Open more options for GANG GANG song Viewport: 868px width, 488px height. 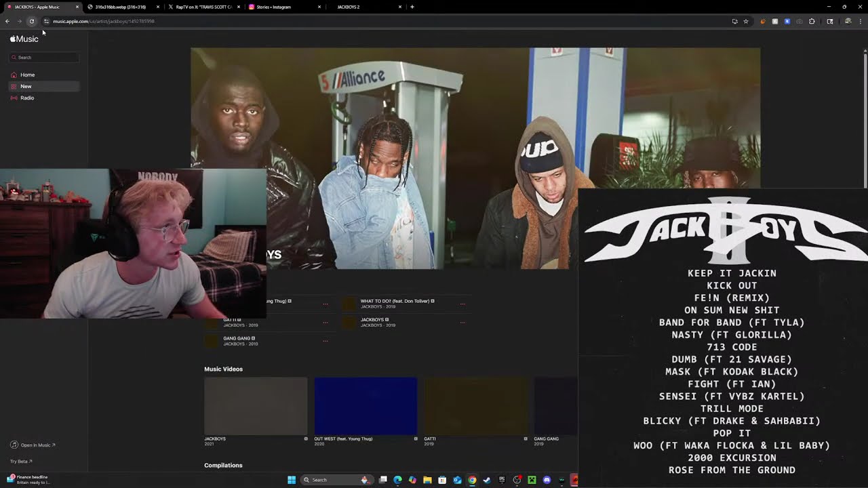325,341
